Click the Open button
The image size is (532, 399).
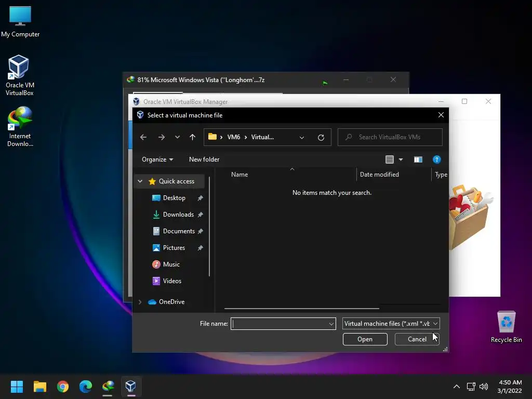point(365,339)
